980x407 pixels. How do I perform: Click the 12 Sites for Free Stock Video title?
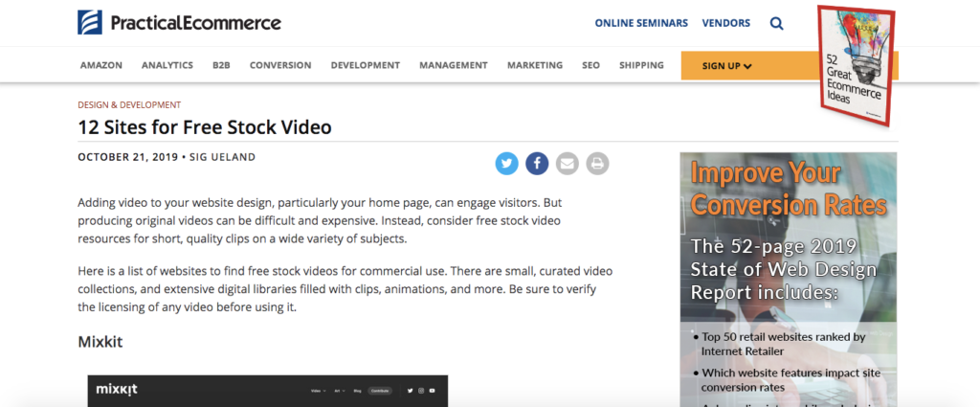pos(205,127)
